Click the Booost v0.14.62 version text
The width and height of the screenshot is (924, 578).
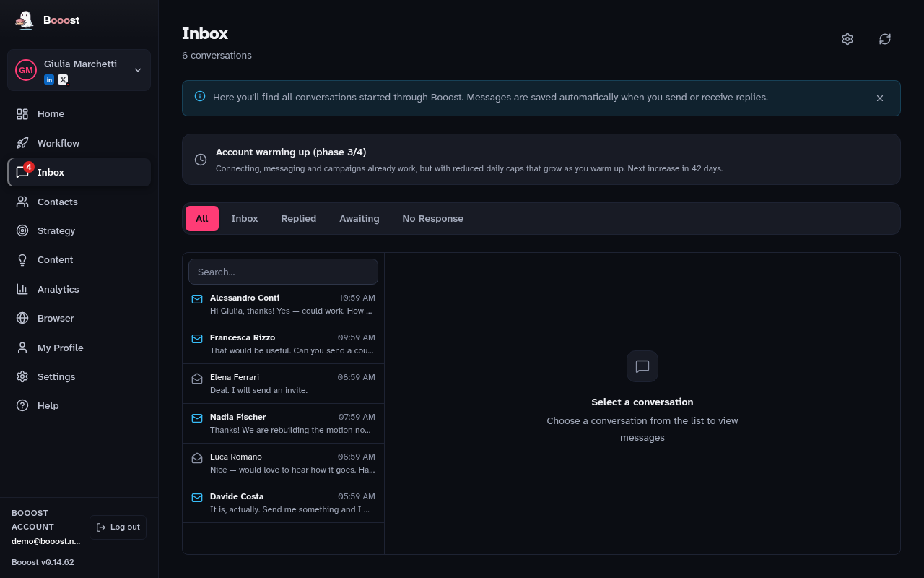(x=43, y=562)
